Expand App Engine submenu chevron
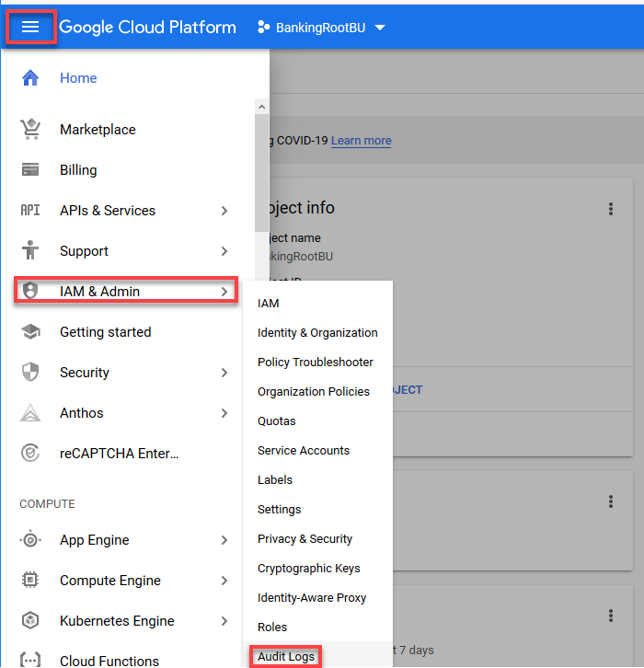 (224, 540)
